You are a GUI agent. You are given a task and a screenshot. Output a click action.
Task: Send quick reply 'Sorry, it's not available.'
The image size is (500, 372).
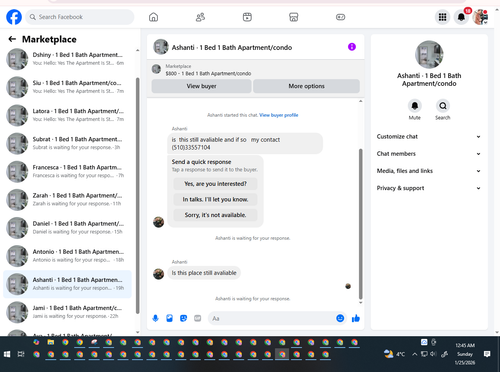(x=215, y=215)
